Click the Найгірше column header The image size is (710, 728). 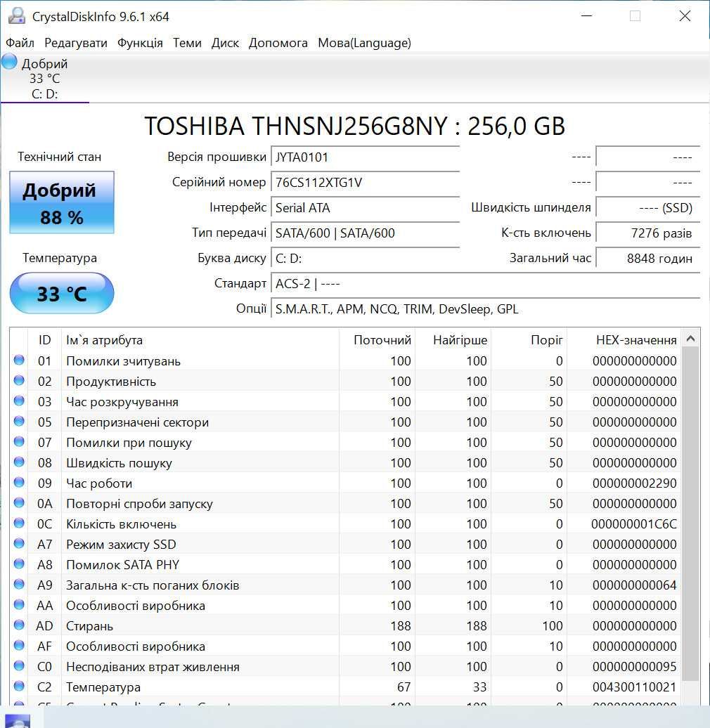[x=453, y=340]
